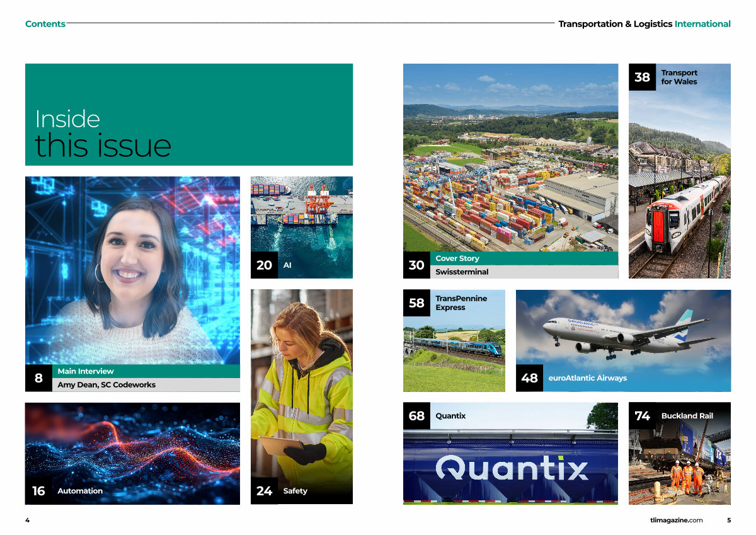Click the 'AI' label text
The width and height of the screenshot is (756, 535).
pos(287,265)
